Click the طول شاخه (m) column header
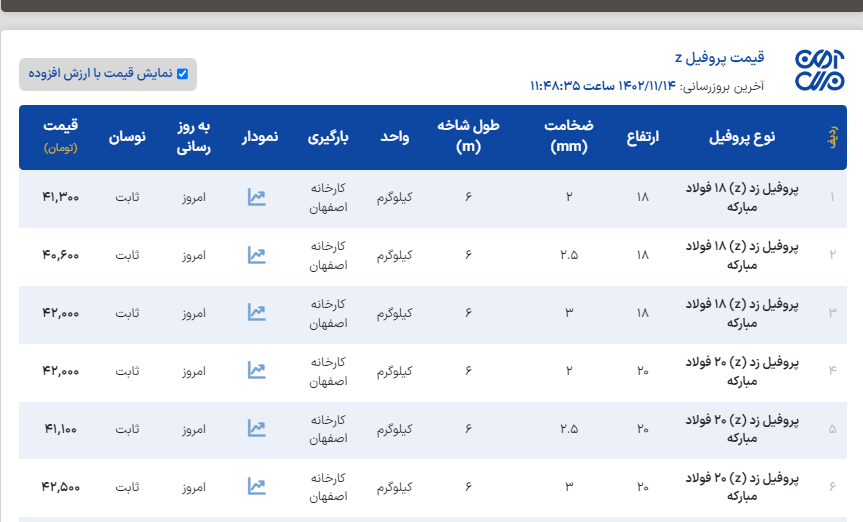This screenshot has height=522, width=863. coord(468,137)
